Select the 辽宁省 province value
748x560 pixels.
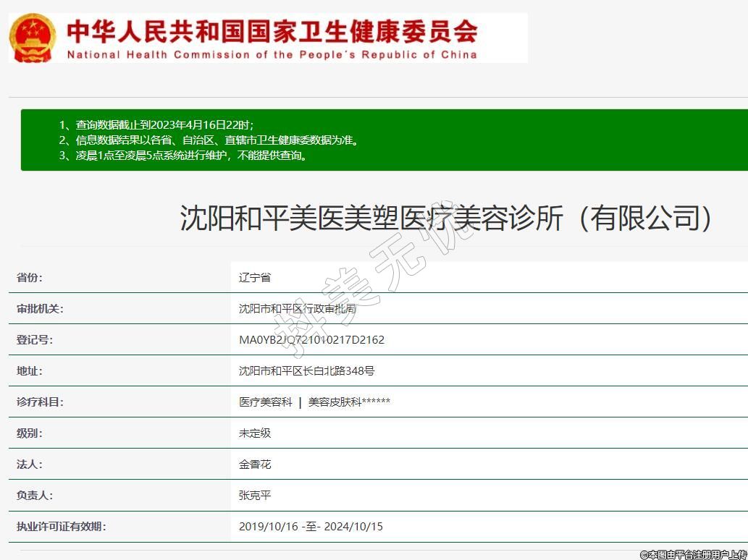255,278
